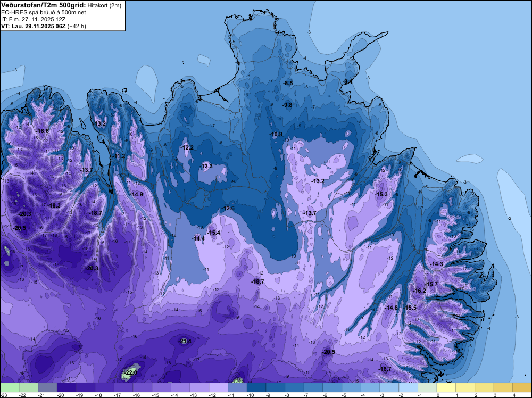Click the 'IT: Fim. 27. 11. 2025 12Z' line
The width and height of the screenshot is (532, 398).
pos(33,19)
